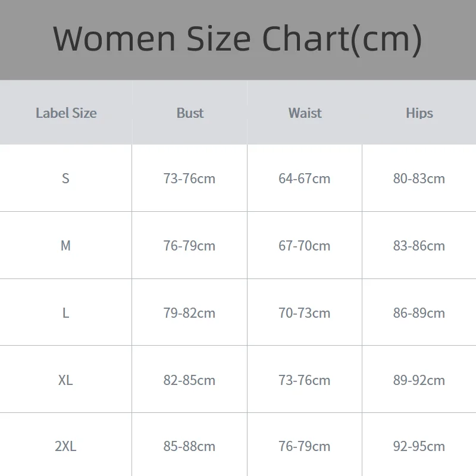Click bust value 85-88cm

(189, 446)
